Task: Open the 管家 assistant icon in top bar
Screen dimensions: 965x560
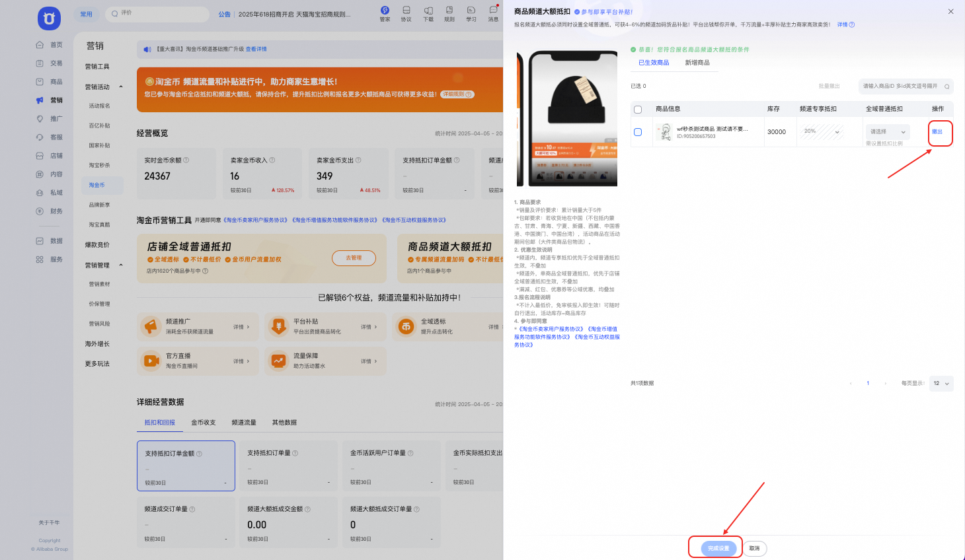Action: click(x=385, y=11)
